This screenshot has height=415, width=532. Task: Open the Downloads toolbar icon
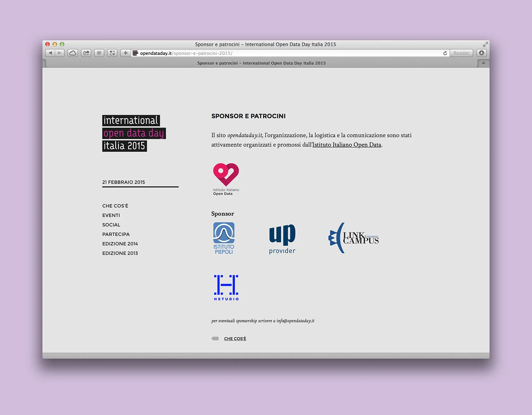coord(482,53)
